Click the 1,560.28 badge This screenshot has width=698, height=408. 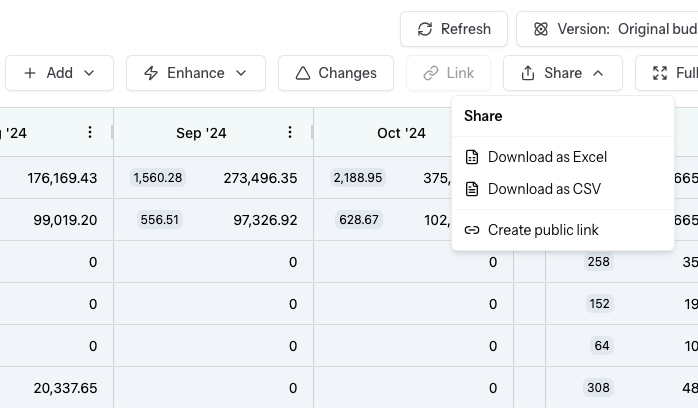[158, 178]
